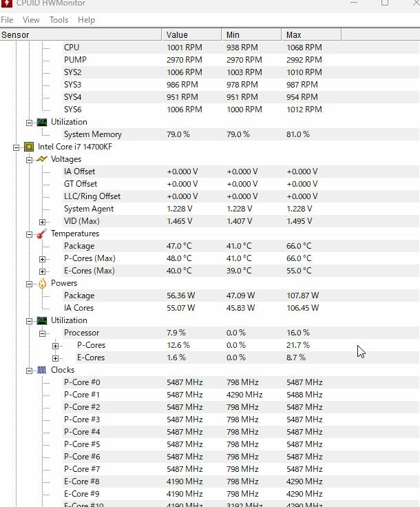This screenshot has width=420, height=507.
Task: Click the Voltages lightning bolt icon
Action: point(42,159)
